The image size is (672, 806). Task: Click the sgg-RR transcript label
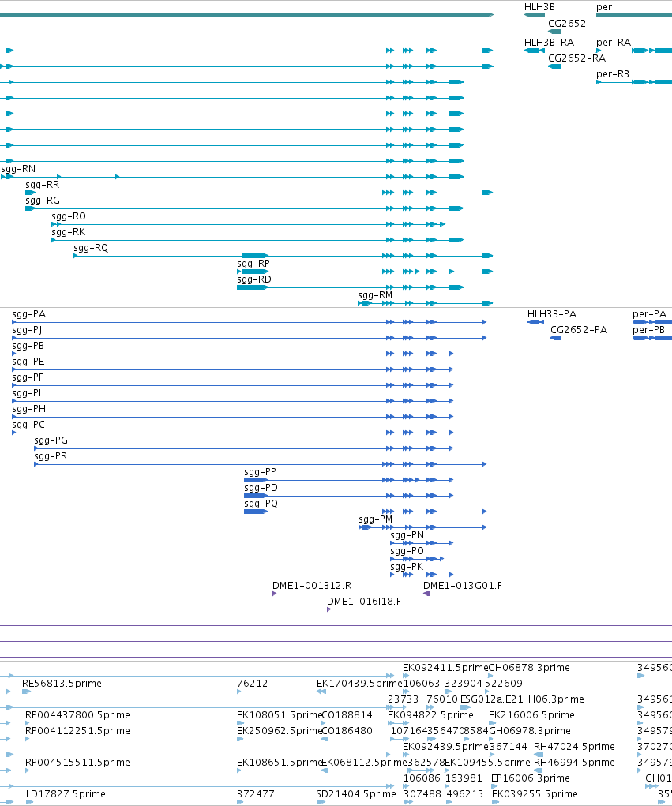(x=42, y=185)
